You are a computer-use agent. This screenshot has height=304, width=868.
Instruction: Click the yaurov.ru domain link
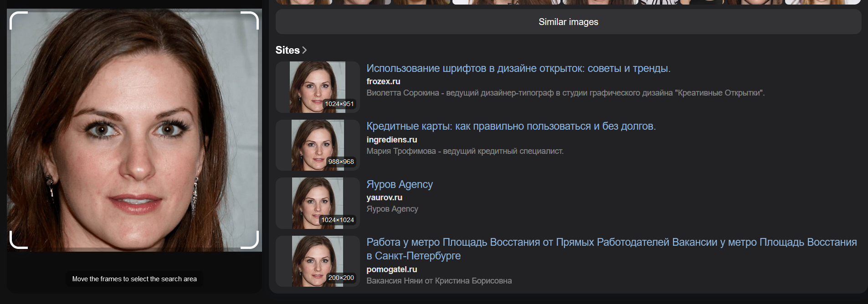click(384, 198)
